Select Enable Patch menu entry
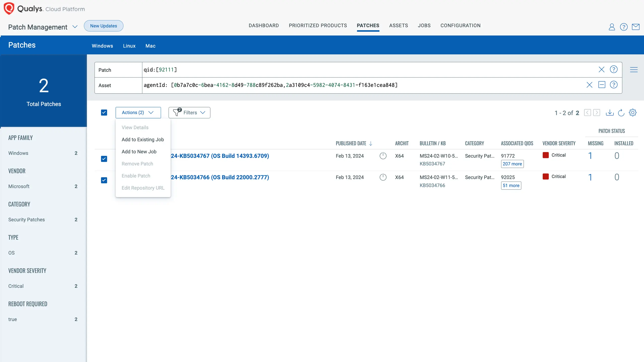 136,176
